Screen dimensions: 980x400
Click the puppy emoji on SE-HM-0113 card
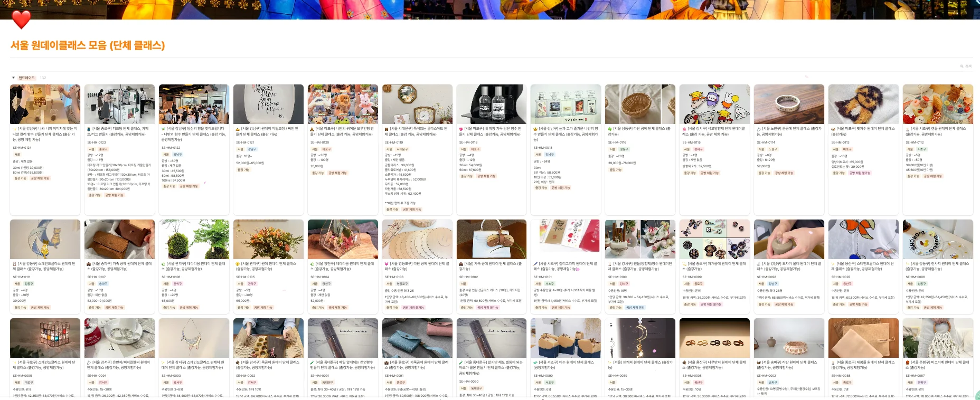(833, 129)
